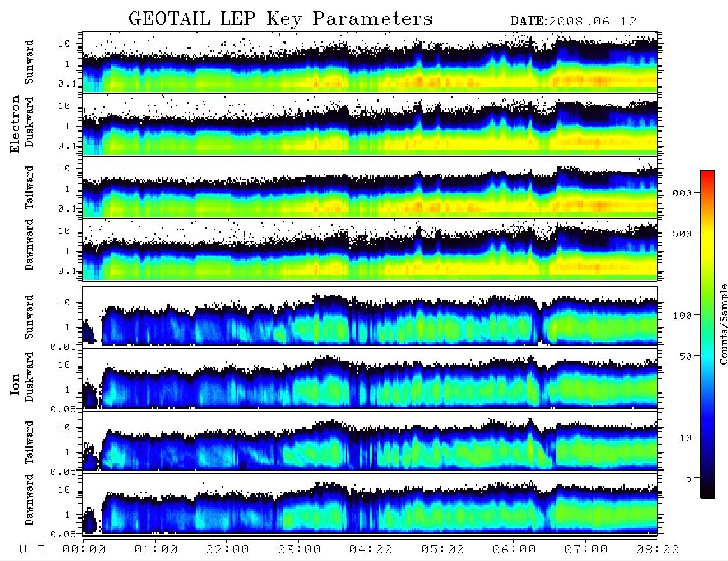Click the 50 color bar tick label

coord(685,356)
